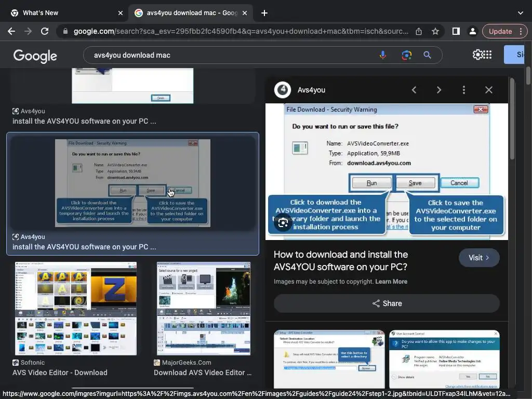Click the Visit button

[478, 258]
